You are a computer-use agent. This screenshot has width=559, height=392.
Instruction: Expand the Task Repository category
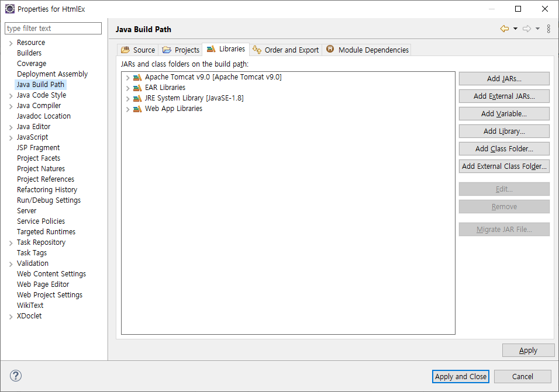(11, 243)
